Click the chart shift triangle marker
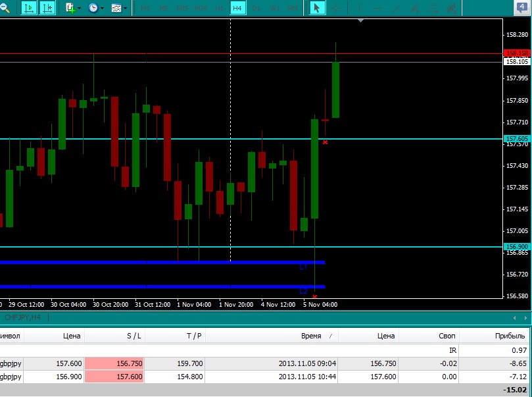 point(360,21)
